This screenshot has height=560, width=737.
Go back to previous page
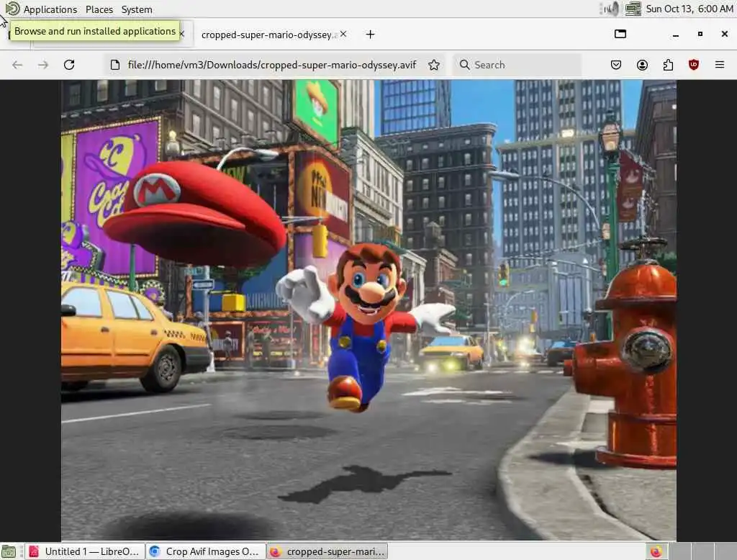17,65
